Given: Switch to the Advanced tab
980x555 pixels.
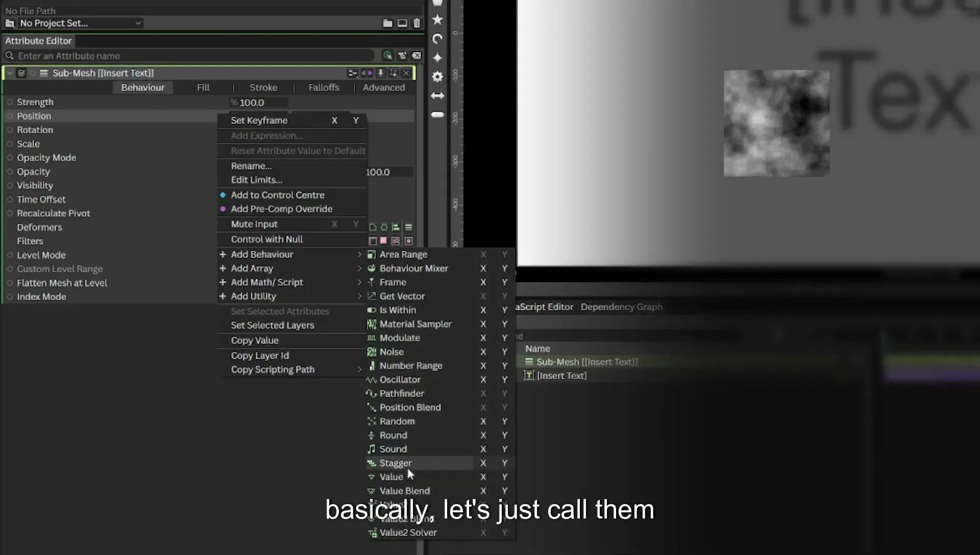Looking at the screenshot, I should pos(384,88).
